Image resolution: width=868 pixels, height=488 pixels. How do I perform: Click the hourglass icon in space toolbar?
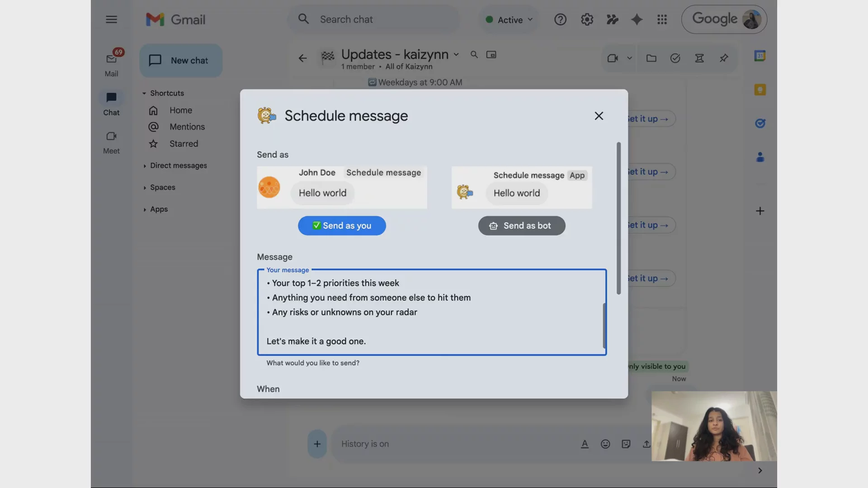point(699,58)
